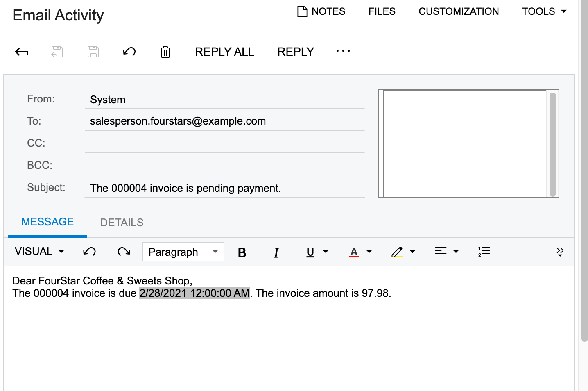The height and width of the screenshot is (391, 588).
Task: Click the undo icon in top toolbar
Action: [129, 52]
